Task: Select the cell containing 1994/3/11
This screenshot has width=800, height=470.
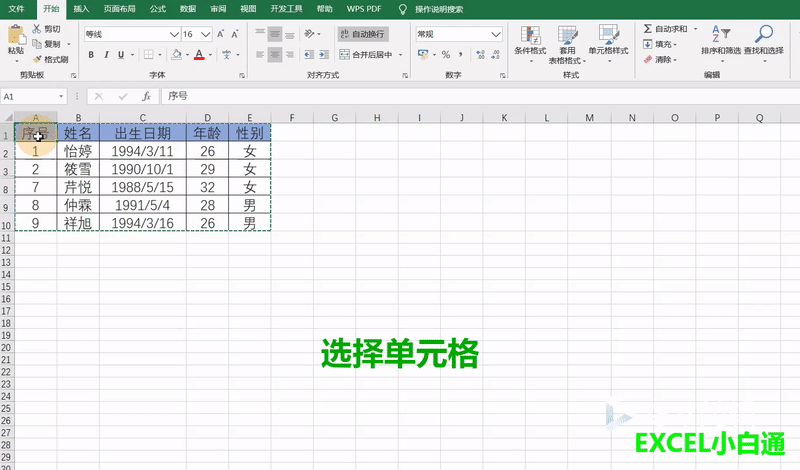Action: 143,151
